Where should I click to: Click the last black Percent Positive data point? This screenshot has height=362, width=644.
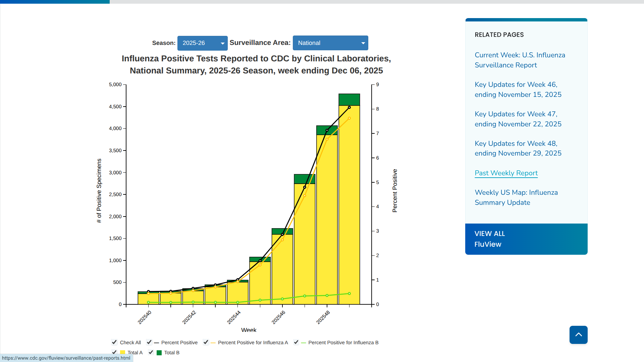[349, 107]
